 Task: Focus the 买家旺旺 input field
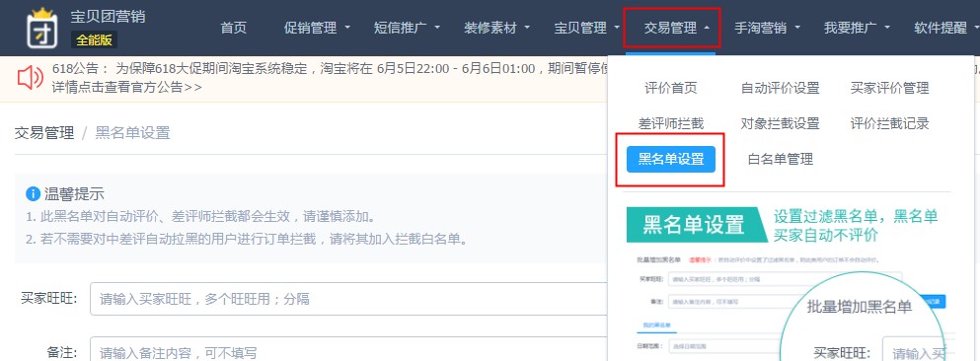[x=348, y=299]
